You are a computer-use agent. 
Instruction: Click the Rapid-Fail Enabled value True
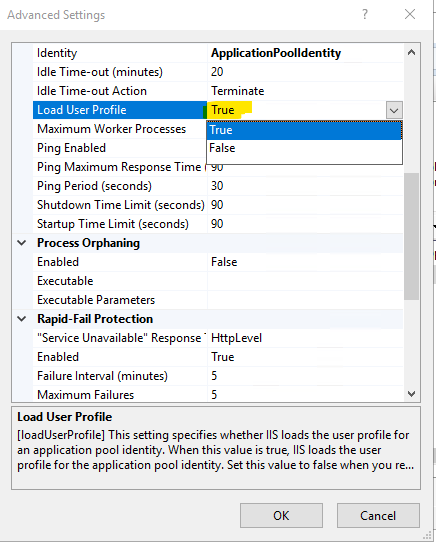pos(223,357)
